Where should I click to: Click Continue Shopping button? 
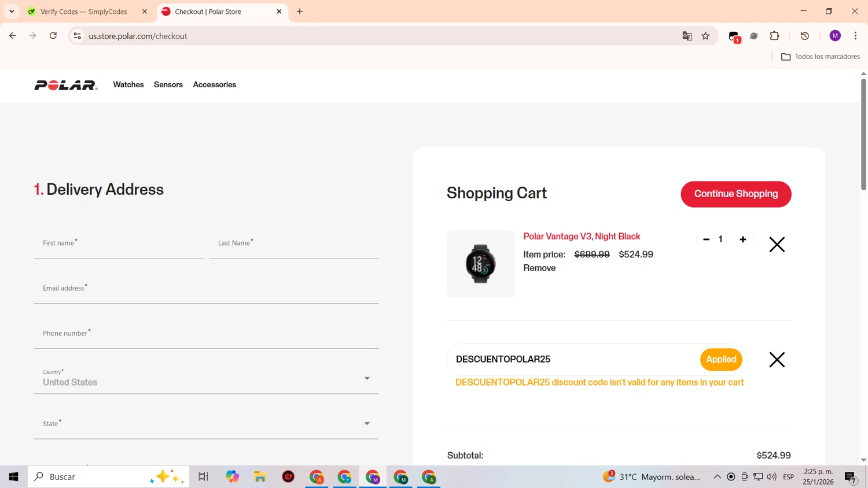coord(736,194)
